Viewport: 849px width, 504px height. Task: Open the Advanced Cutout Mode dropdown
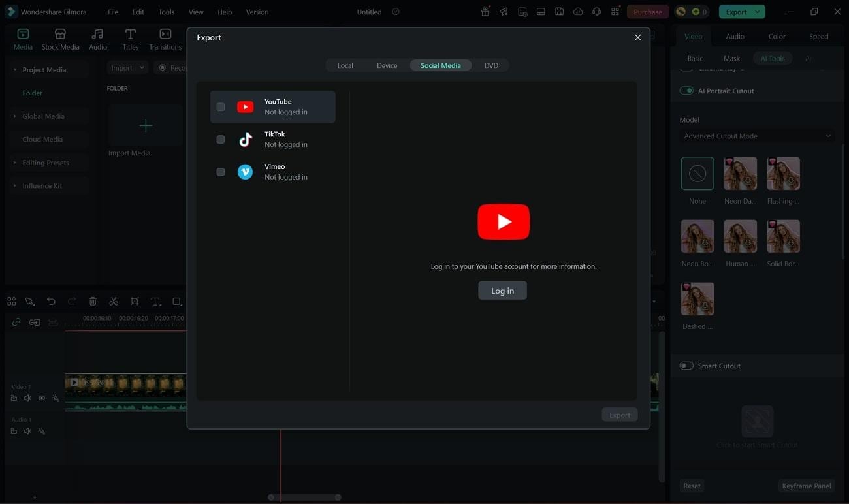pos(757,136)
